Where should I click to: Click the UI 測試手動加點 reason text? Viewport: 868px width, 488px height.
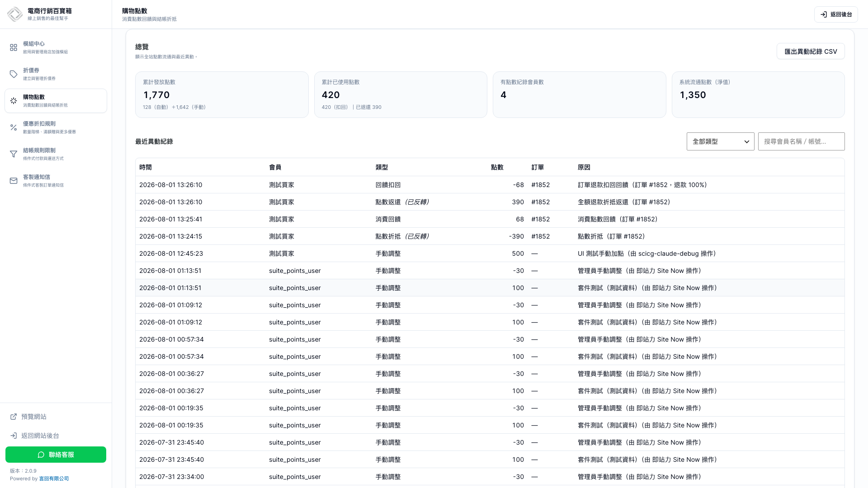click(x=647, y=253)
